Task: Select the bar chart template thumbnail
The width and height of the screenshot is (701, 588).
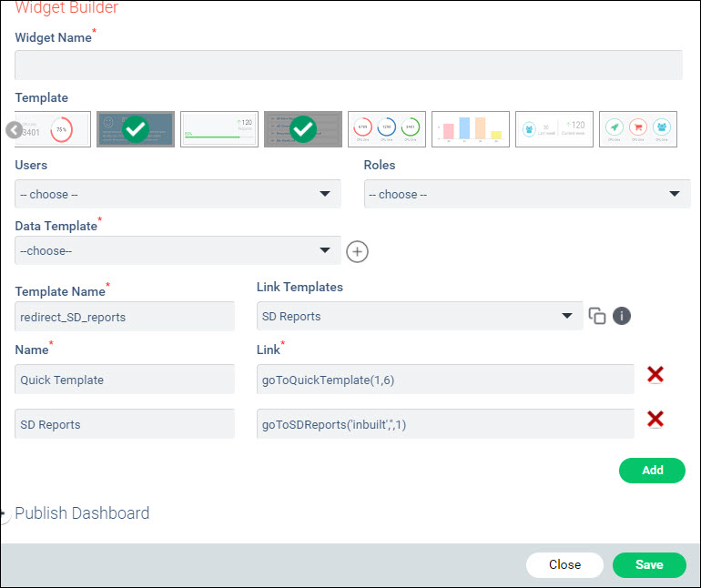Action: click(471, 129)
